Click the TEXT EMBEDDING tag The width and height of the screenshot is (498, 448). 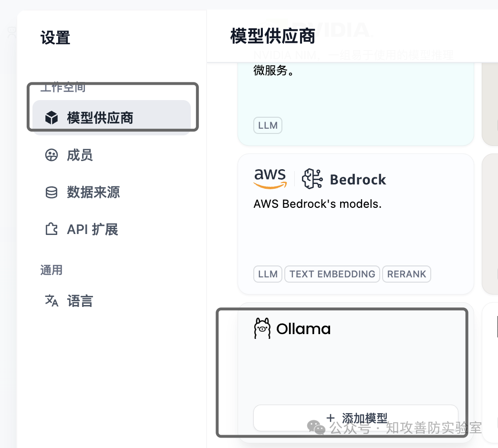pyautogui.click(x=332, y=274)
